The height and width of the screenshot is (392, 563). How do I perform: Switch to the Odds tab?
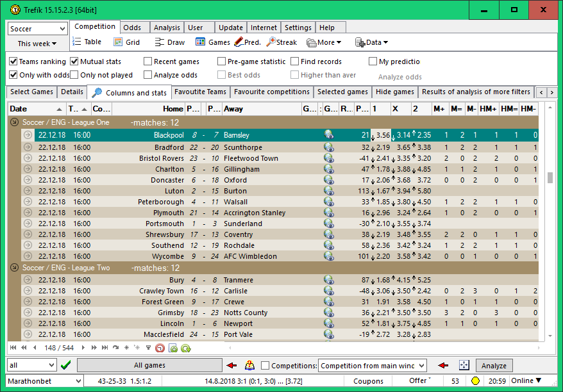(132, 28)
